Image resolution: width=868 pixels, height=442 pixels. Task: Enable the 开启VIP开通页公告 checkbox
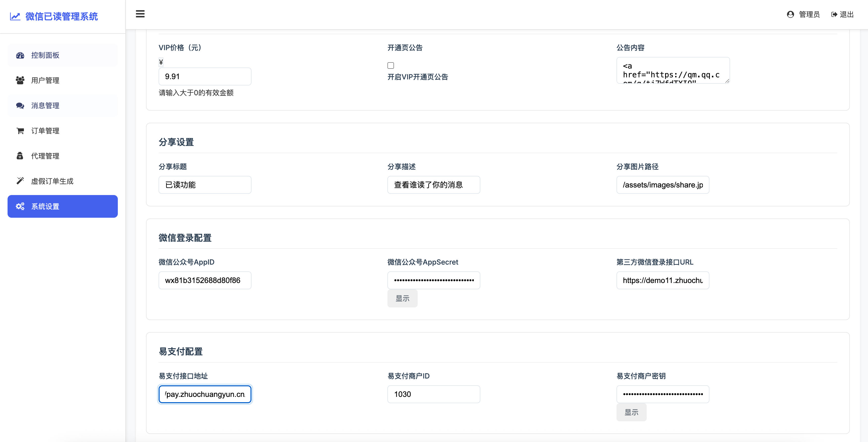(x=391, y=66)
